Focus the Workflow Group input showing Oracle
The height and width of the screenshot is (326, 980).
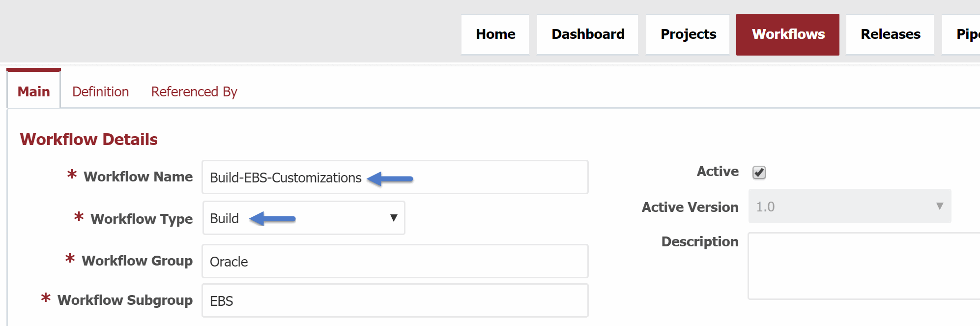[395, 261]
